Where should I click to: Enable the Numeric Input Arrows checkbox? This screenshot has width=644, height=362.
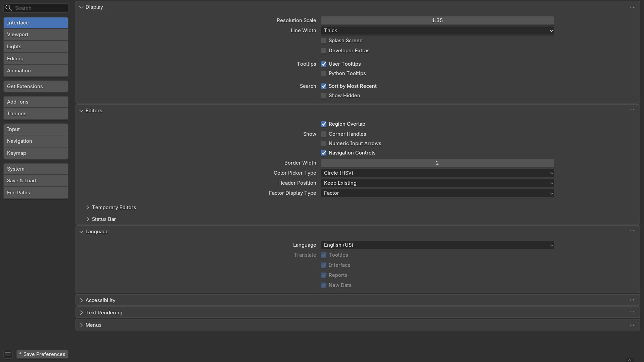click(324, 143)
